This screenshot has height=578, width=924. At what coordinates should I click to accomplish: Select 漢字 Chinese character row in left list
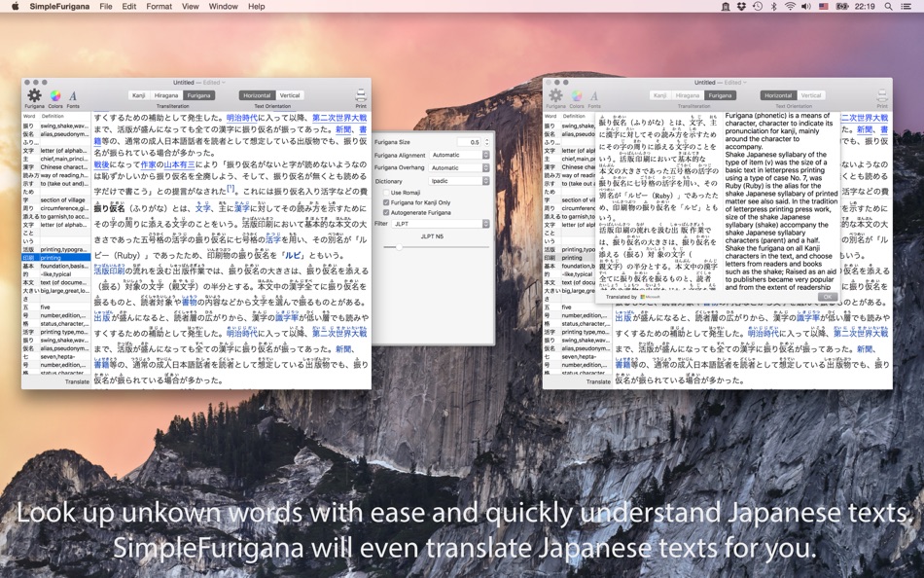tap(56, 167)
